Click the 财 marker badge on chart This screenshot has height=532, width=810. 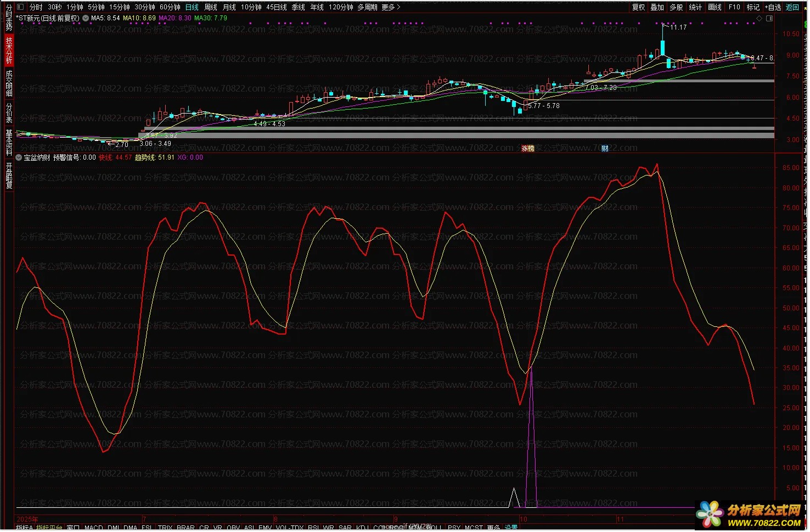pyautogui.click(x=604, y=149)
